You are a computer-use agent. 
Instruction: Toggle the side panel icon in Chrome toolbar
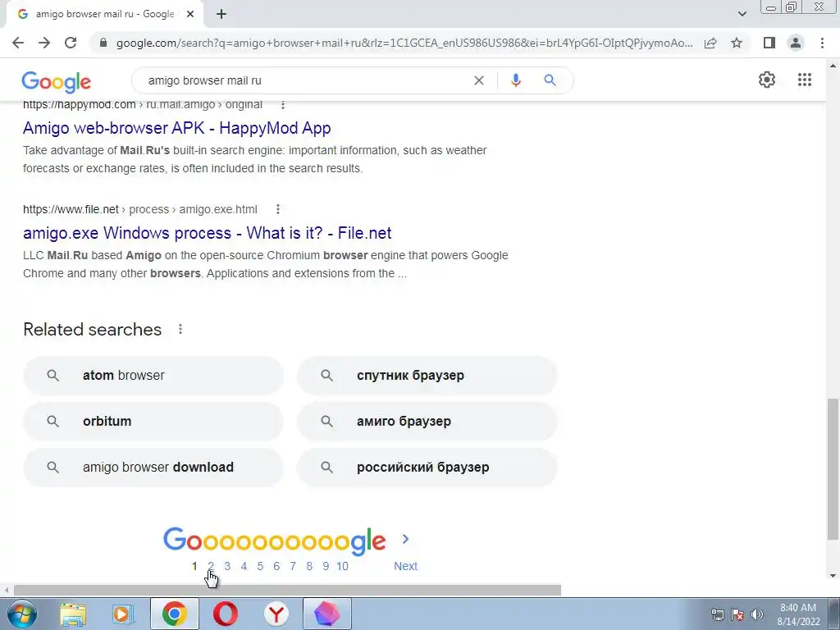(769, 43)
